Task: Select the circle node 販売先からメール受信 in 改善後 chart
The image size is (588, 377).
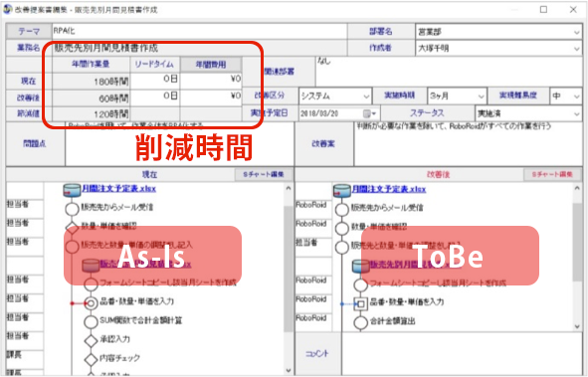Action: pos(341,209)
